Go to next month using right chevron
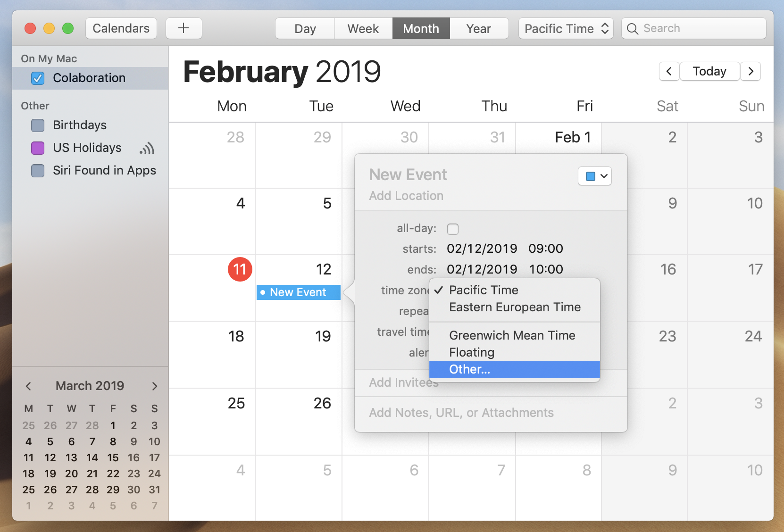 pos(751,71)
